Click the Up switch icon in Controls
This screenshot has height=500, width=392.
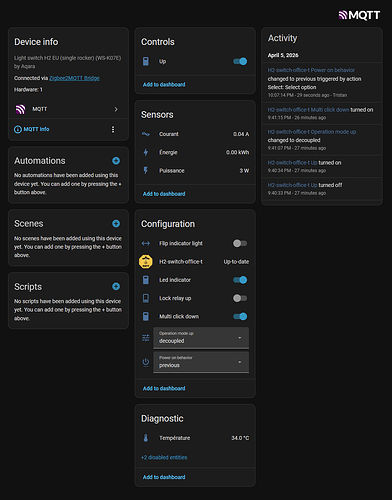pyautogui.click(x=146, y=61)
